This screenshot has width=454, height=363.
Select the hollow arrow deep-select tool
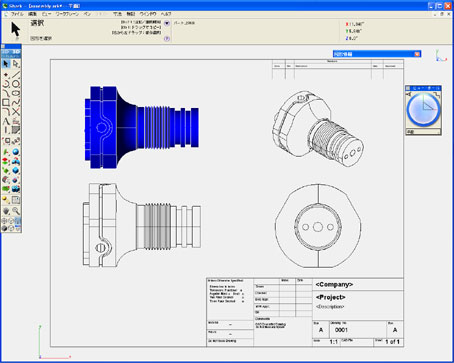point(16,63)
